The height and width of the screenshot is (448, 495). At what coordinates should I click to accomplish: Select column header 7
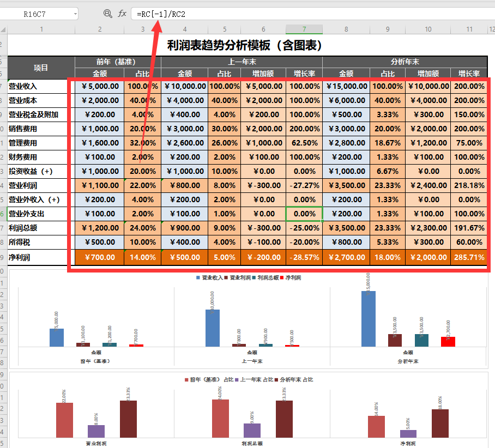304,28
